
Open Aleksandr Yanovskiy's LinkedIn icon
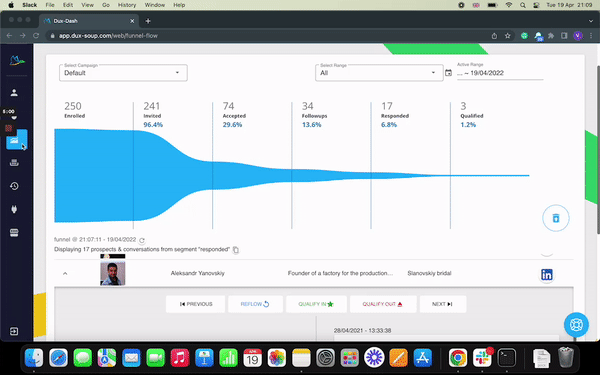coord(547,274)
